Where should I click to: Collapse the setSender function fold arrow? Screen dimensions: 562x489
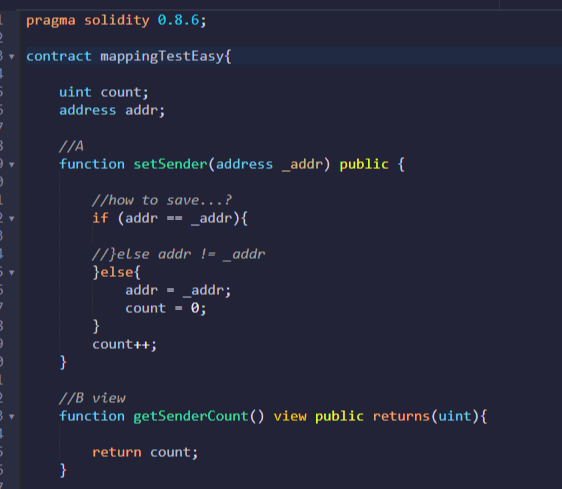point(12,165)
